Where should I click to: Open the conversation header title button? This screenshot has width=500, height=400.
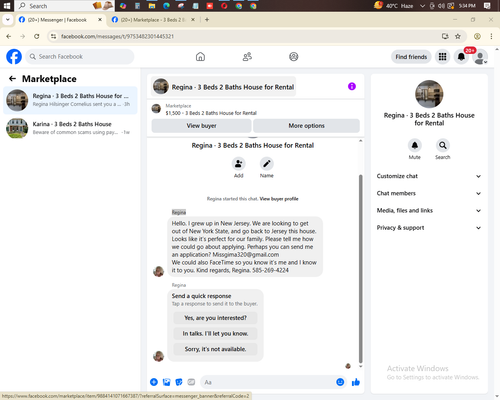click(224, 87)
